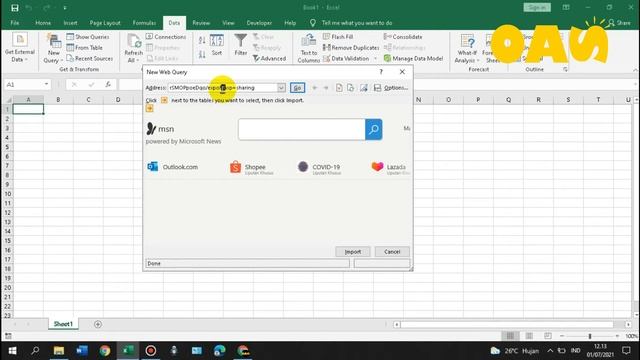The width and height of the screenshot is (640, 360).
Task: Open Windows Start menu
Action: point(12,351)
